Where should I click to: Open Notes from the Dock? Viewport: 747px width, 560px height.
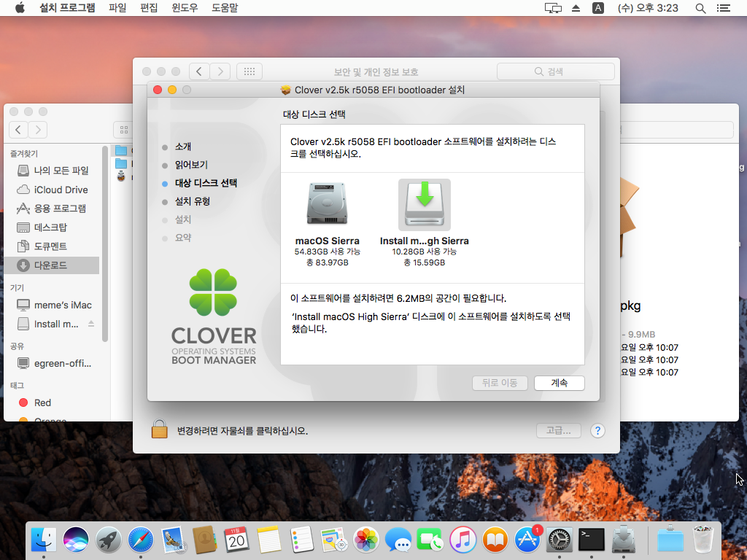269,540
